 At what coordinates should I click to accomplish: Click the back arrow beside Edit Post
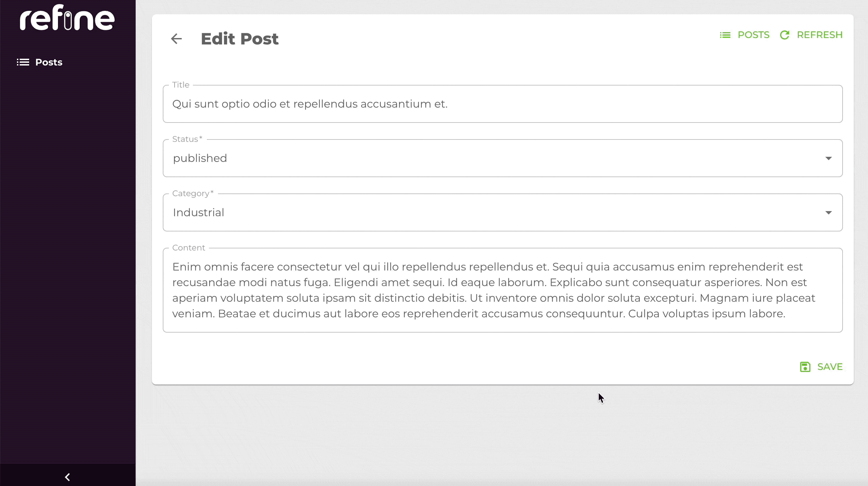coord(176,39)
